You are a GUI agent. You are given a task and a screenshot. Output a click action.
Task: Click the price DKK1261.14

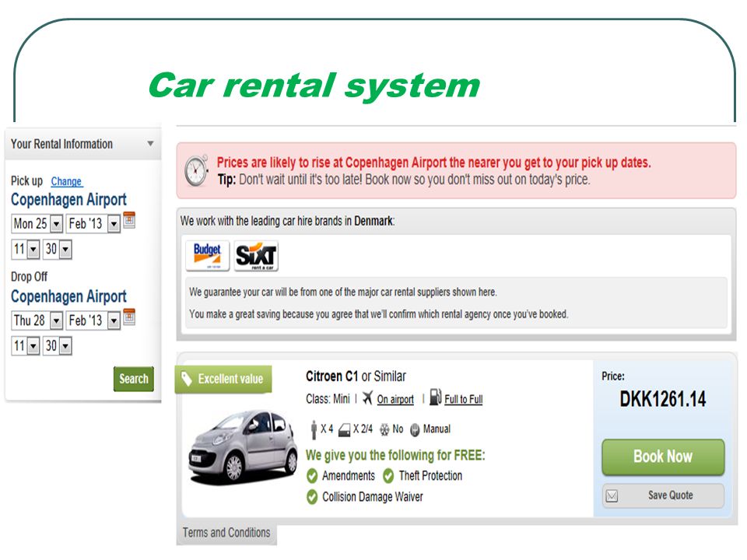click(x=663, y=399)
